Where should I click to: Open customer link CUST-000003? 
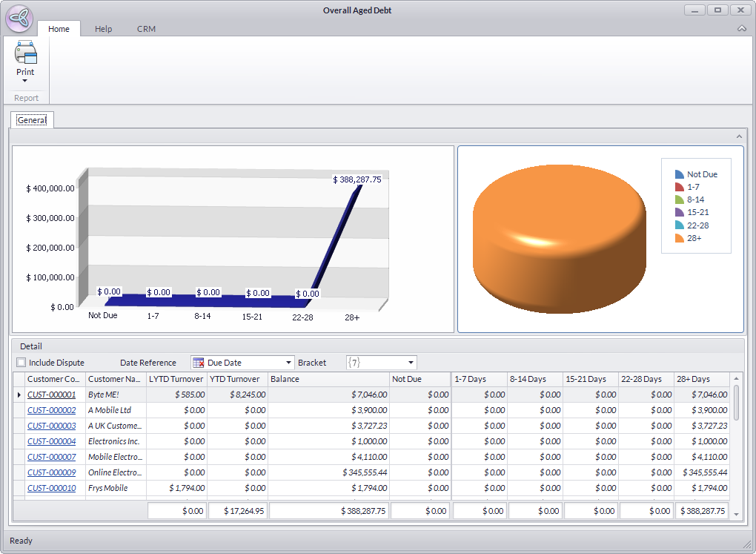52,426
